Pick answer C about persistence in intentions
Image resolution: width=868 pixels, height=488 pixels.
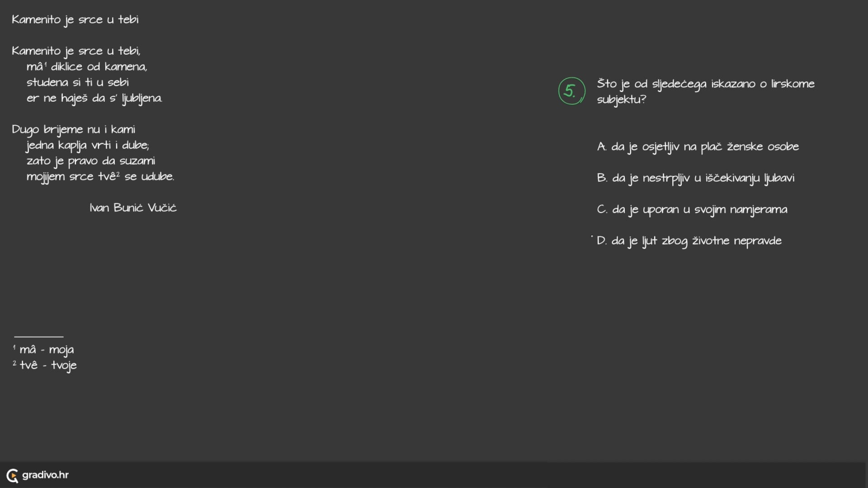pos(692,210)
